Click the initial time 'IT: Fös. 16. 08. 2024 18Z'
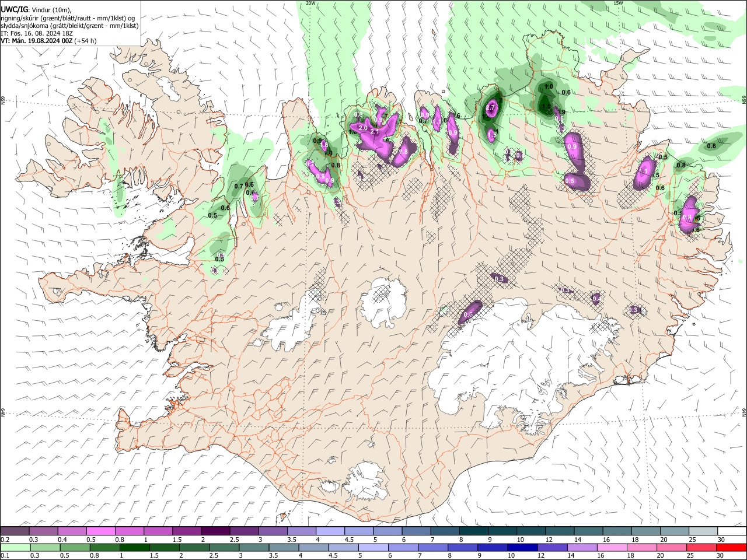 (x=37, y=33)
